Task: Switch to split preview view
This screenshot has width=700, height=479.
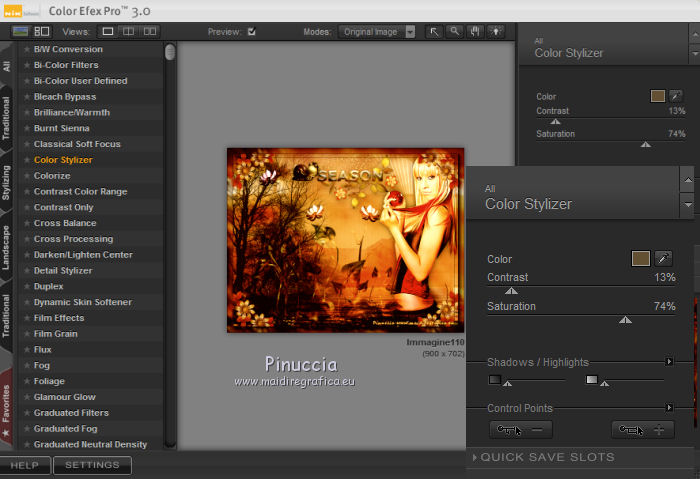Action: click(x=129, y=31)
